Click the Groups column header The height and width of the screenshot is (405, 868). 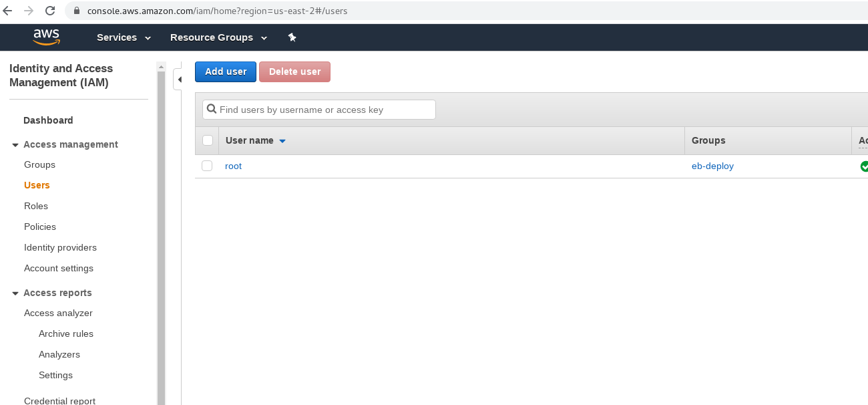[x=768, y=140]
